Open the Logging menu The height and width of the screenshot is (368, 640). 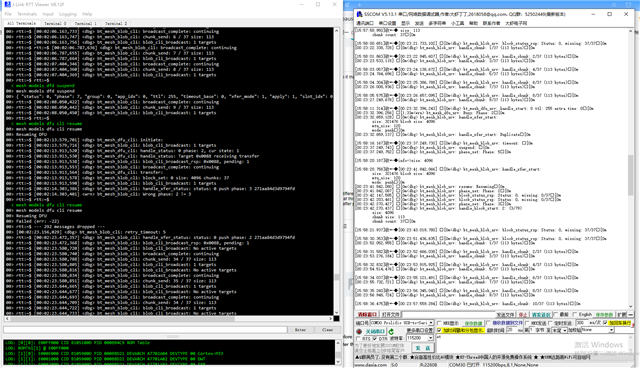(x=67, y=14)
